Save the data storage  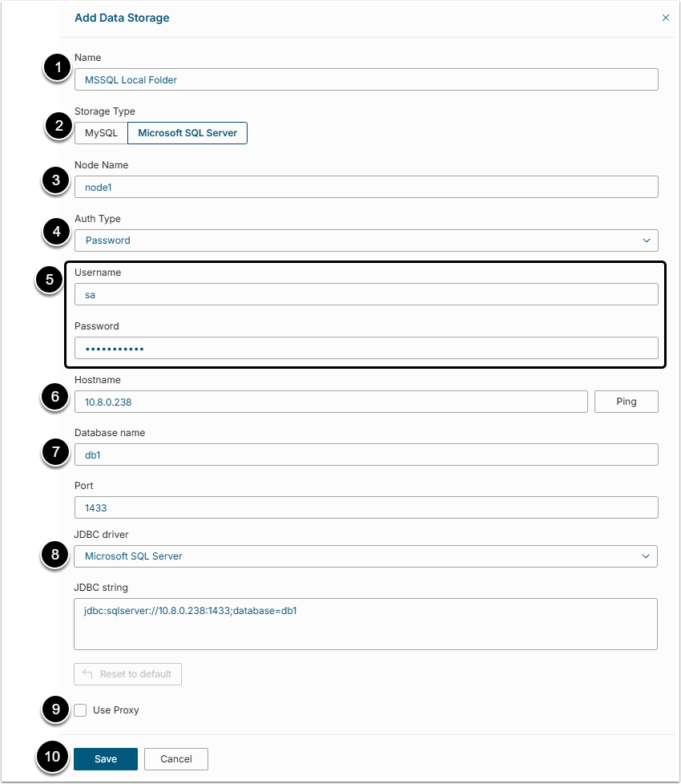[x=106, y=759]
